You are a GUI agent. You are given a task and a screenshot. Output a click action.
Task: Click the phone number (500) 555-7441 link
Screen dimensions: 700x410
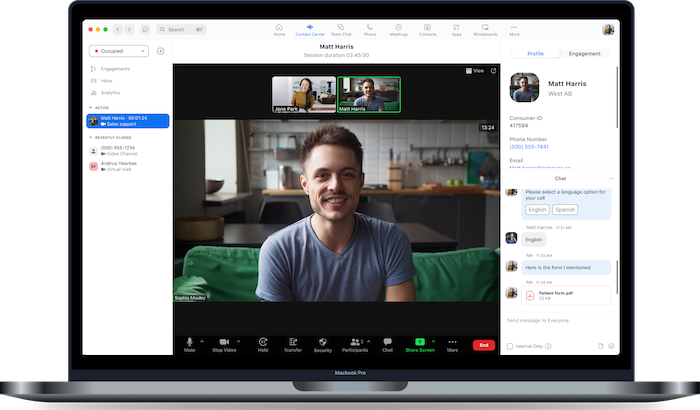(530, 146)
